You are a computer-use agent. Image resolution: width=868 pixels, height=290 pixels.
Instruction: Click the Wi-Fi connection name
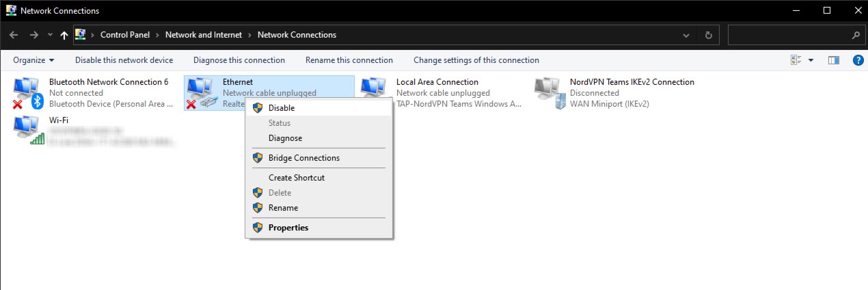tap(59, 120)
